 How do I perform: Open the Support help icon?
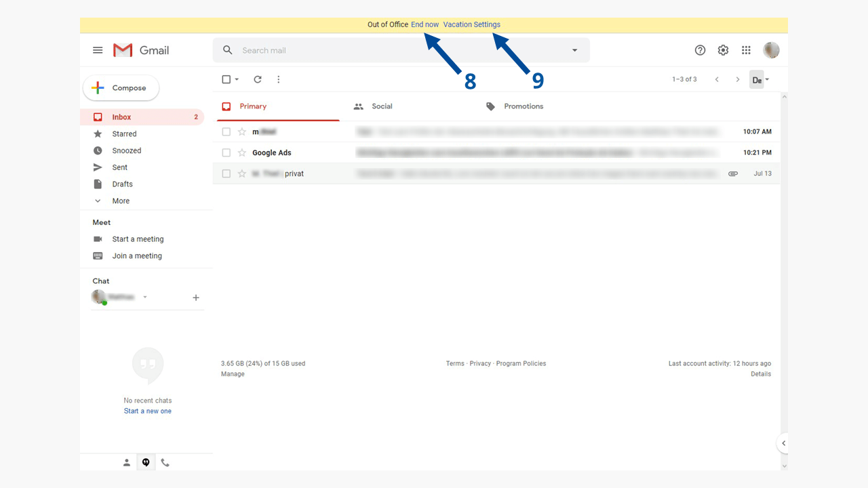(701, 50)
